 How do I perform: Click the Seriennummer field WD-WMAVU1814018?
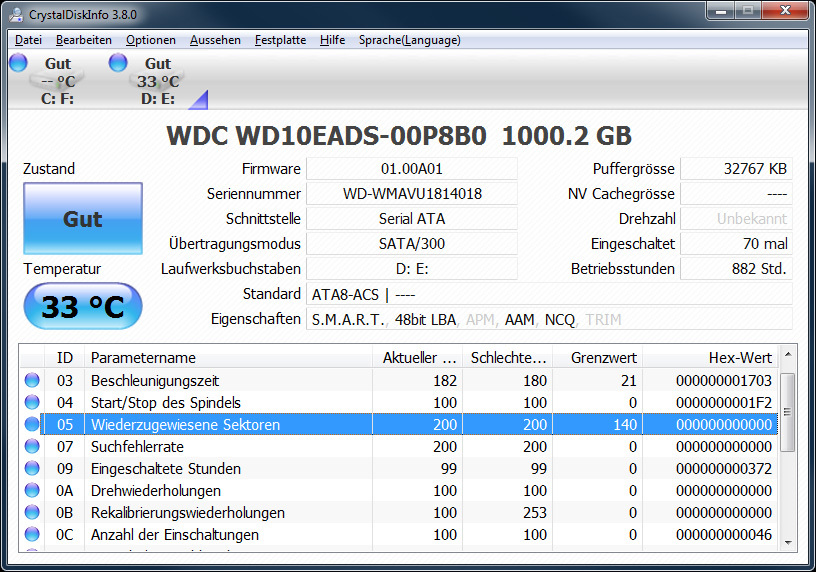[412, 194]
